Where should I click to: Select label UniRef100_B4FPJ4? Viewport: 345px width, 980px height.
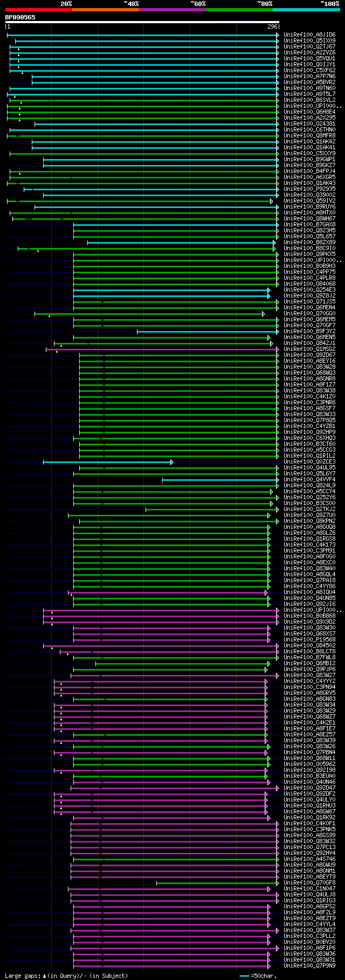pos(309,171)
